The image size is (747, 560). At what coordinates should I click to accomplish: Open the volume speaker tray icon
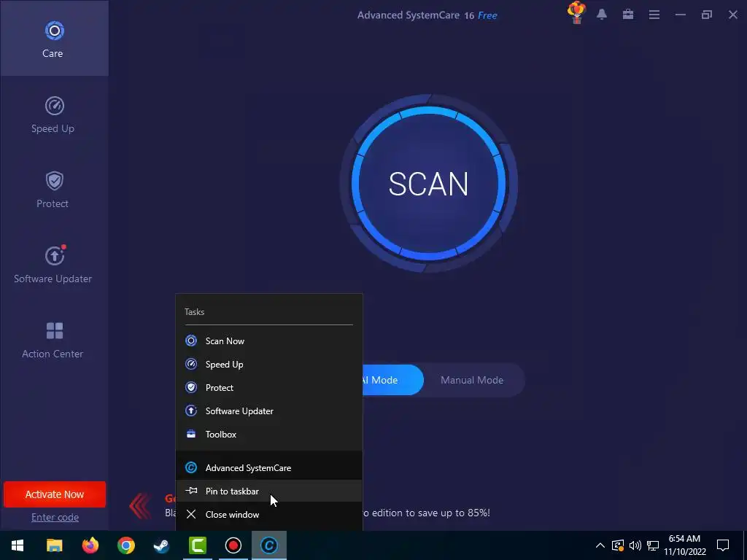coord(635,545)
